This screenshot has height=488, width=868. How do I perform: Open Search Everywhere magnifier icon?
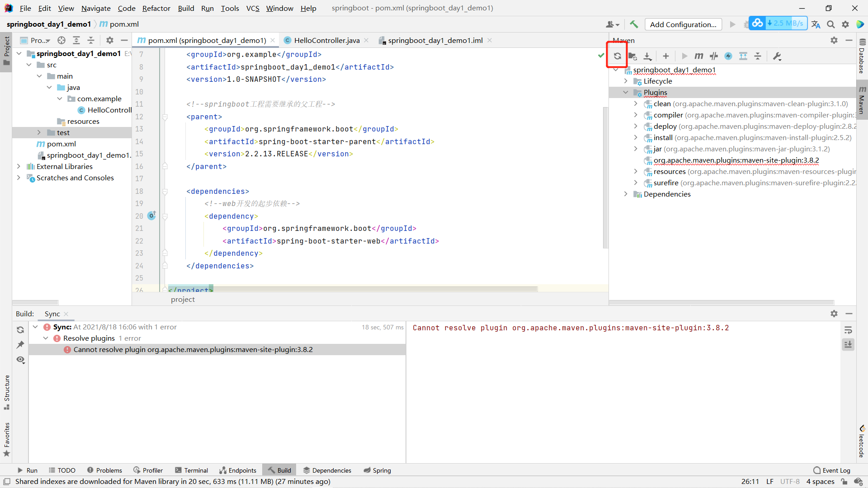pos(830,24)
